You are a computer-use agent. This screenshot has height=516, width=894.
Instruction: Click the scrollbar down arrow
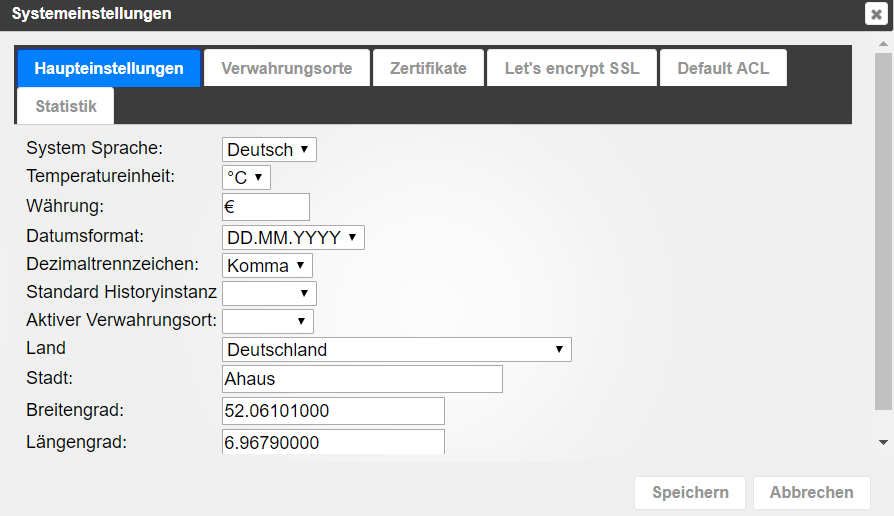pos(883,442)
